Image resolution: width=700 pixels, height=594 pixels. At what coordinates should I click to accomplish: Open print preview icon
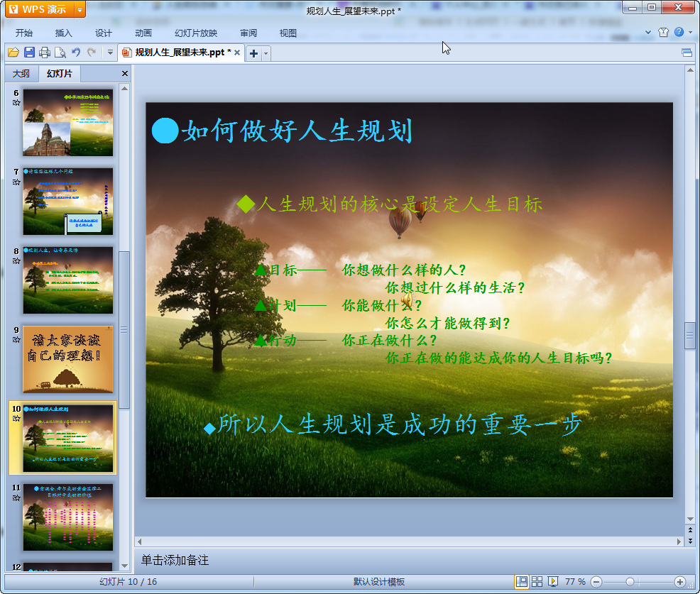click(60, 53)
